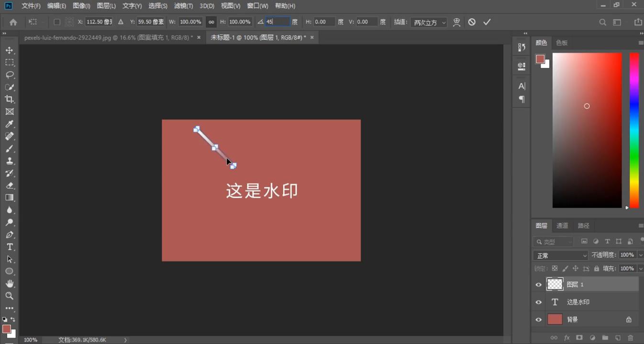Select the Blur tool
Viewport: 644px width, 344px height.
[10, 210]
